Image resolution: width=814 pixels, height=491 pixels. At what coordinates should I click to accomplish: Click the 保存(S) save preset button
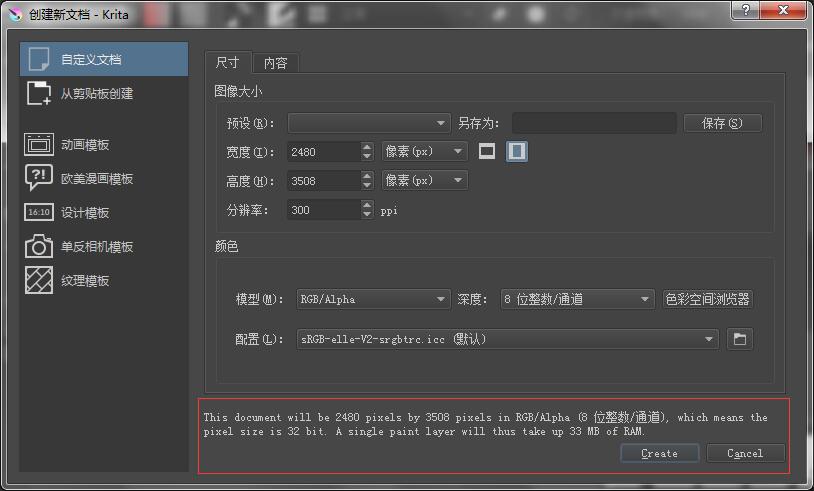[722, 123]
